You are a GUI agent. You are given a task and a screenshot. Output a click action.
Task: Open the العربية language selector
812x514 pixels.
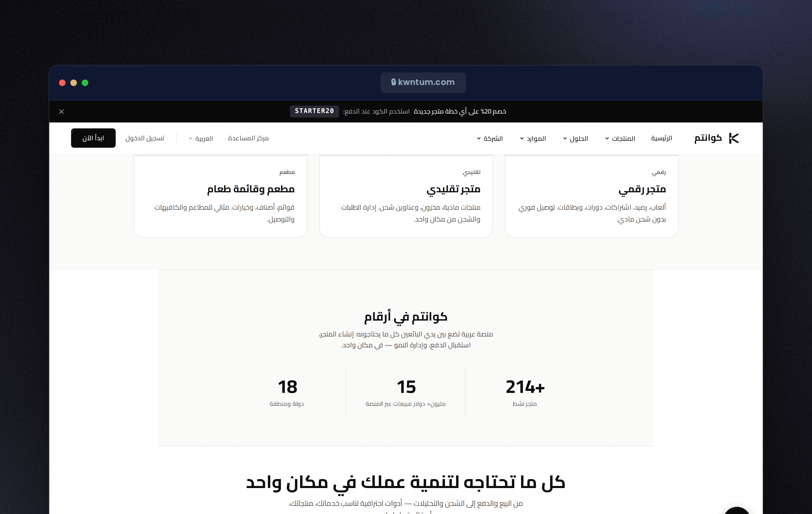201,139
